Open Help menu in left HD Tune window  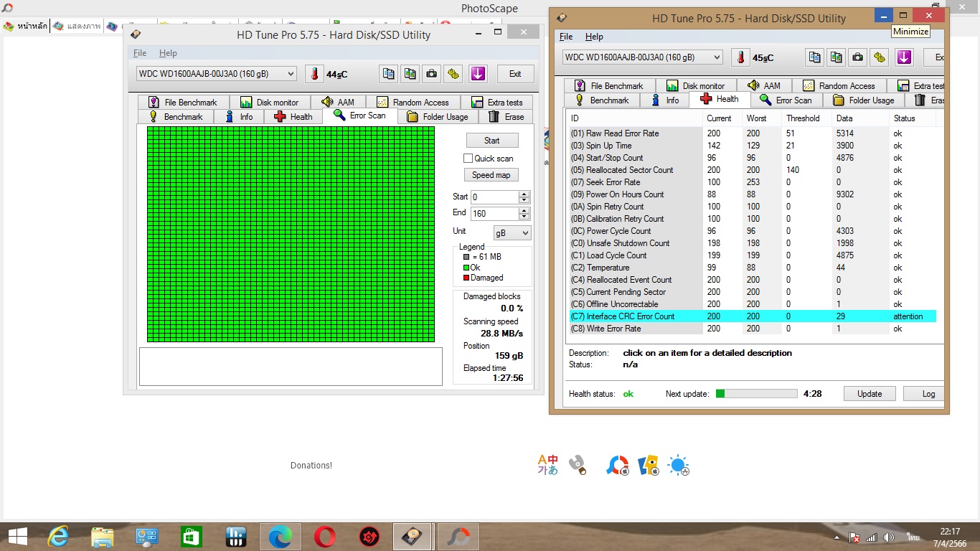point(168,53)
